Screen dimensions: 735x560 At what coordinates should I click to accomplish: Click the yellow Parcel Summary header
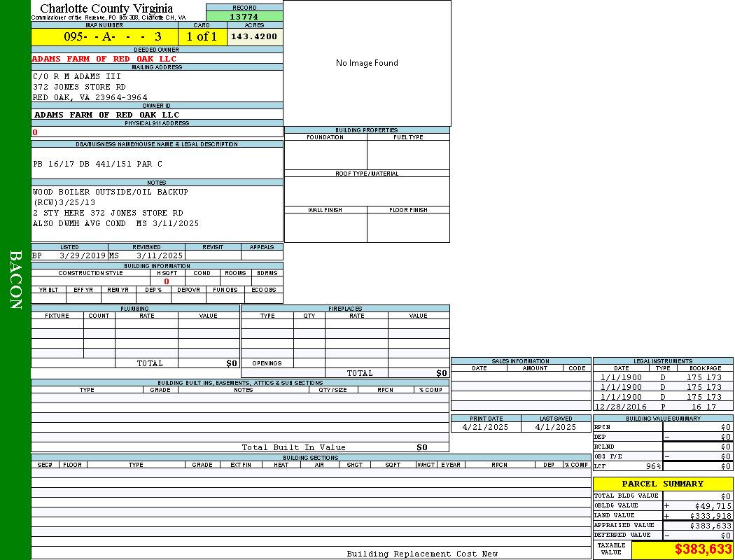click(x=662, y=484)
